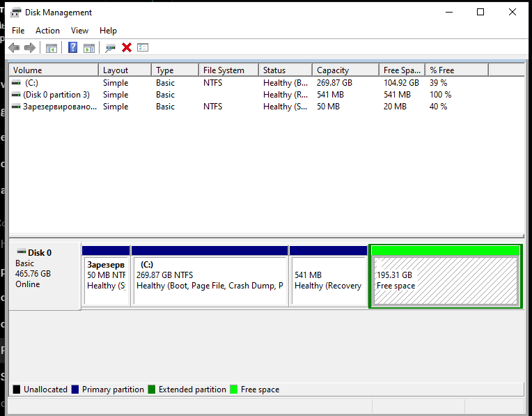
Task: Select the Зарезерв 50 MB partition block
Action: [x=106, y=276]
